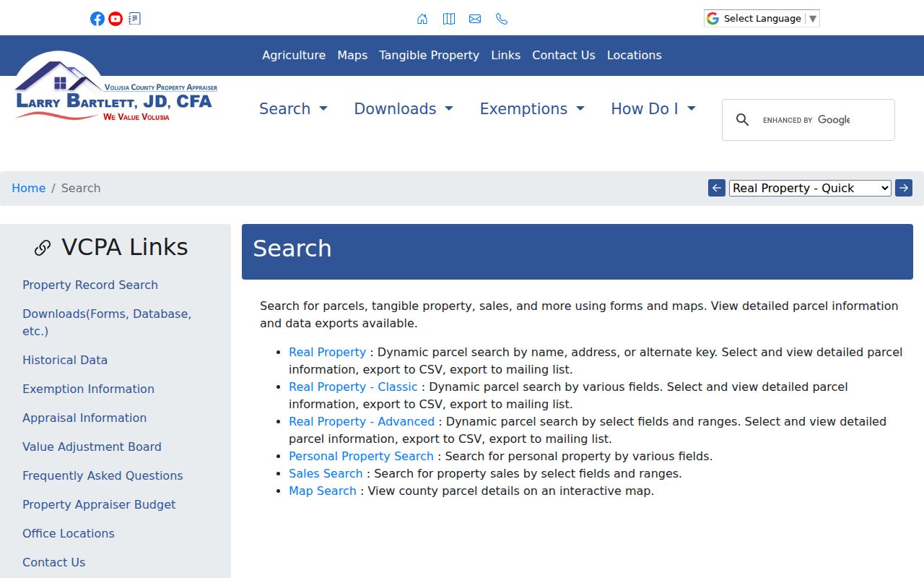924x578 pixels.
Task: Click the Google search magnifier icon
Action: click(742, 120)
